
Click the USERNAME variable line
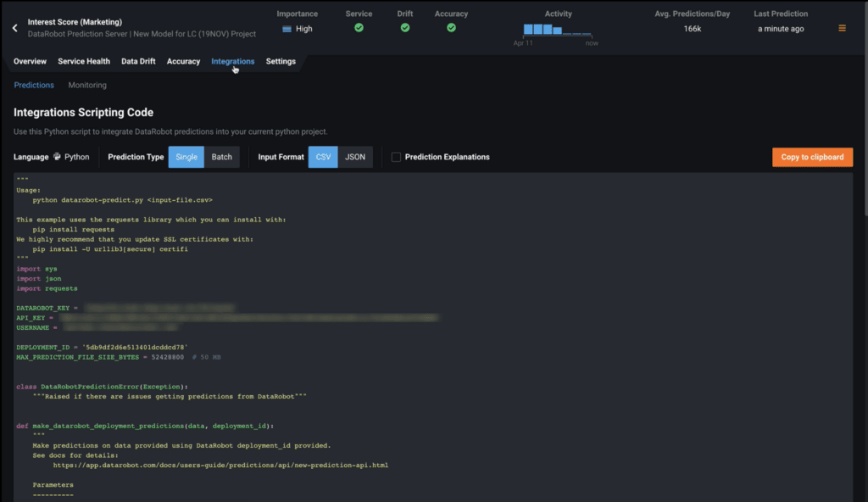[97, 328]
